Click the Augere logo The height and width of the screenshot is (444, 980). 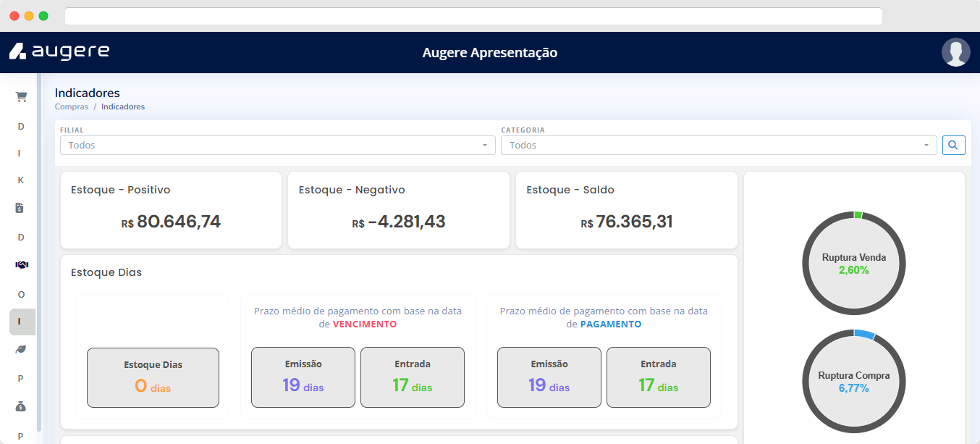(59, 51)
